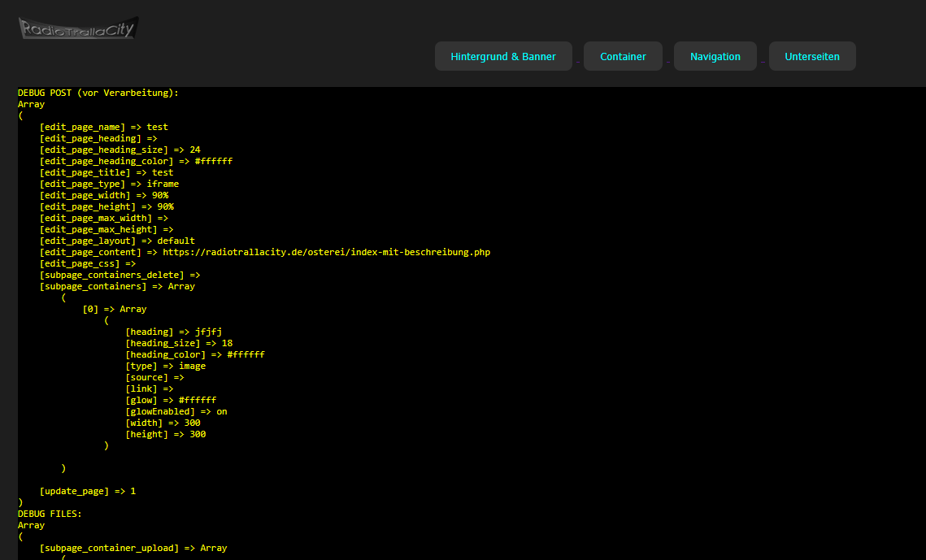Screen dimensions: 926x560
Task: Click the 'DEBUG POST (vor Verarbeitung)' heading
Action: pos(98,93)
